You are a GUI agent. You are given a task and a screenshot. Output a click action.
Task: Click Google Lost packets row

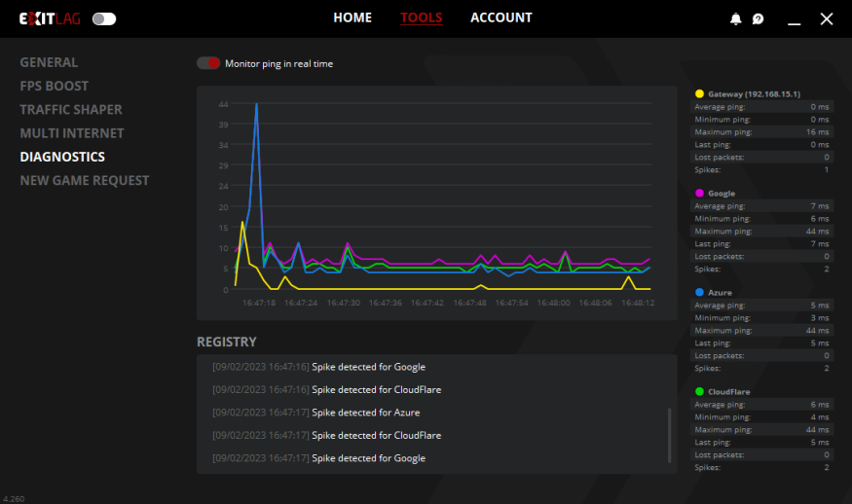click(761, 256)
